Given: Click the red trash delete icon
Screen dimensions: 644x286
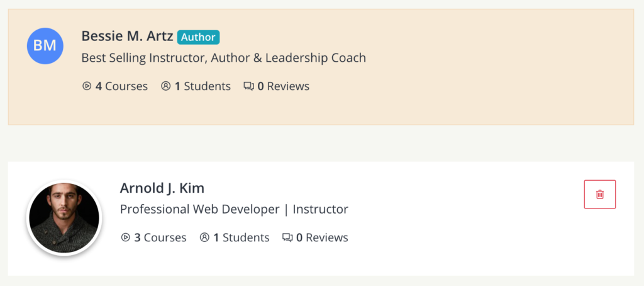Looking at the screenshot, I should (x=599, y=194).
